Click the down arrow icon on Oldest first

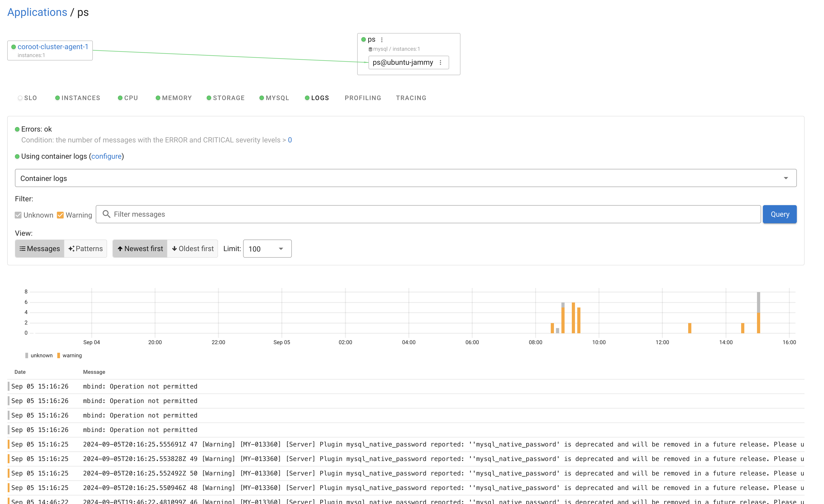coord(174,249)
